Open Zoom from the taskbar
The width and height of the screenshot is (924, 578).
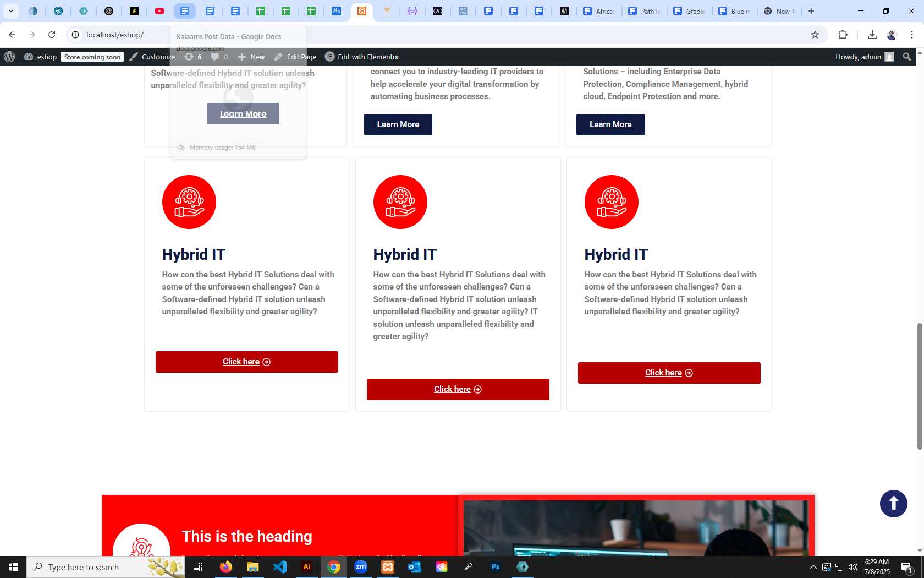click(x=361, y=567)
